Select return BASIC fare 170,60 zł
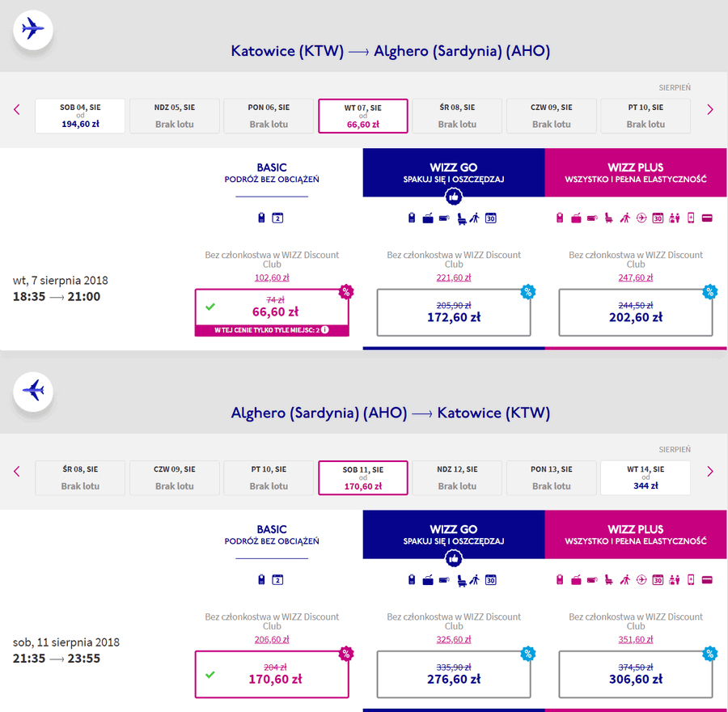 click(272, 675)
